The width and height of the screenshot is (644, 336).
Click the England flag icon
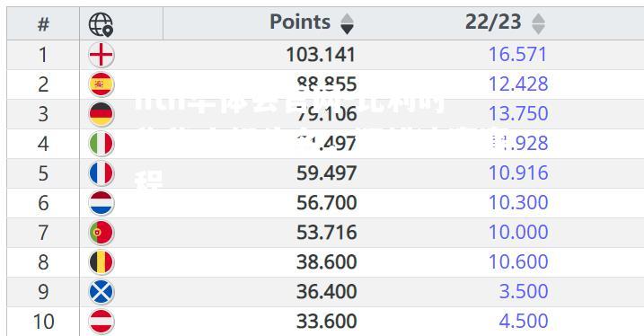point(101,55)
